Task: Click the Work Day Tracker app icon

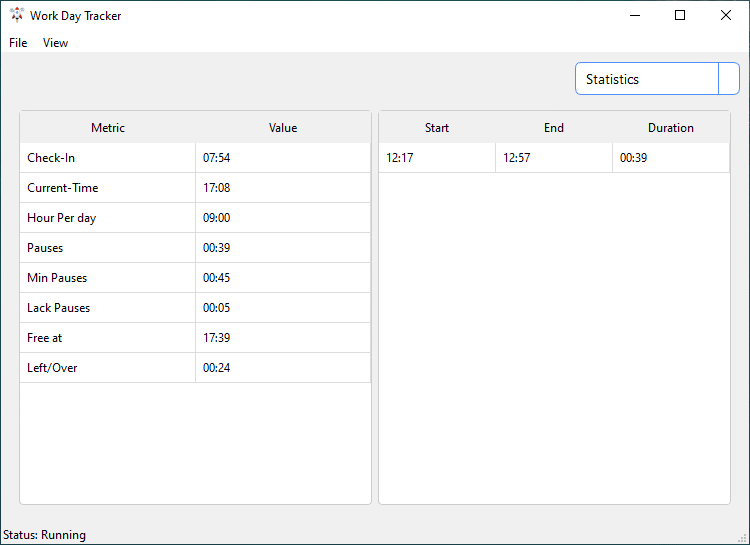Action: click(16, 15)
